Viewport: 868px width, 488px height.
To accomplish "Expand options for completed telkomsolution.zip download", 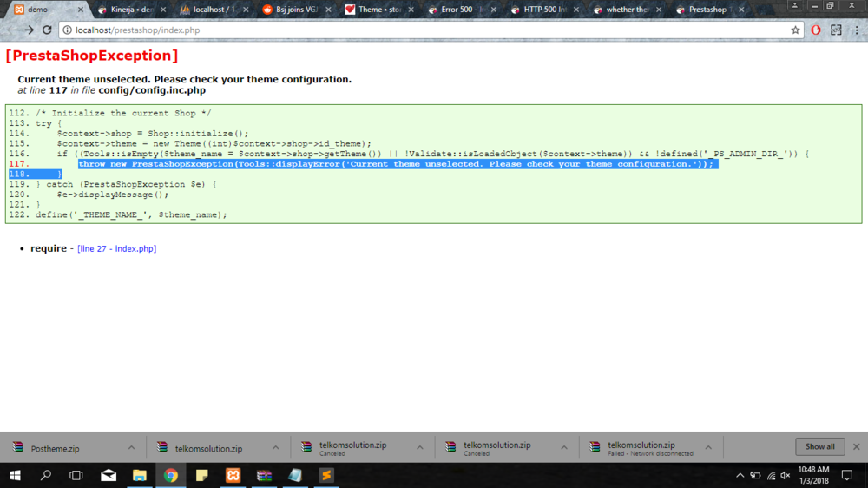I will pos(276,447).
